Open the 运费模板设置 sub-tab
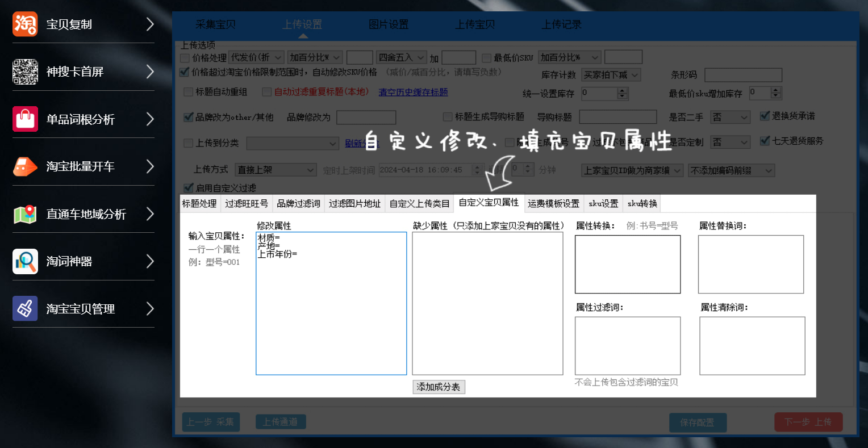The image size is (868, 448). pyautogui.click(x=554, y=203)
